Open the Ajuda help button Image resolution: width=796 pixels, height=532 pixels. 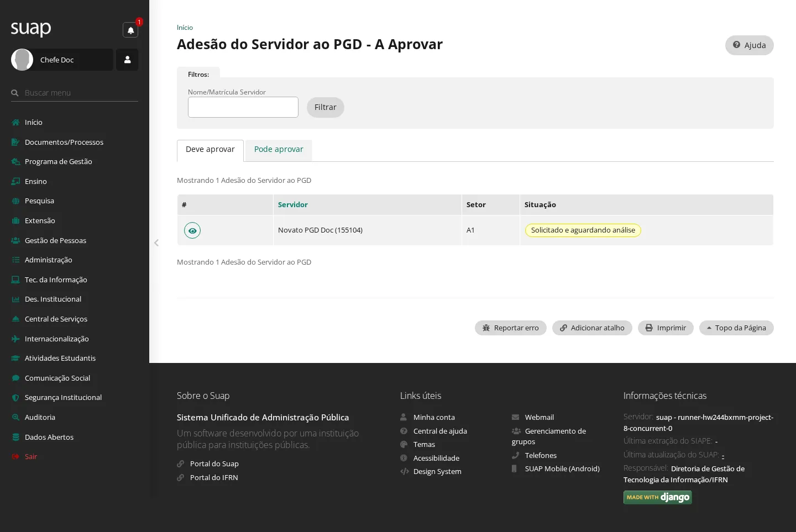click(750, 45)
